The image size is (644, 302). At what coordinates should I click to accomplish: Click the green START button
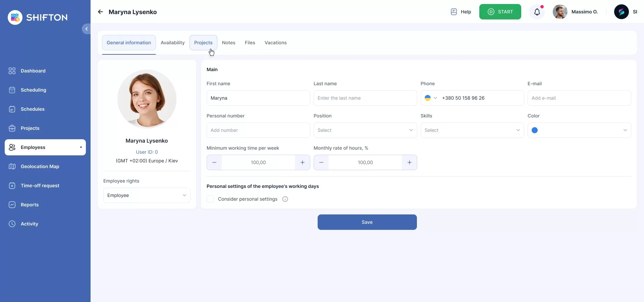pyautogui.click(x=500, y=12)
